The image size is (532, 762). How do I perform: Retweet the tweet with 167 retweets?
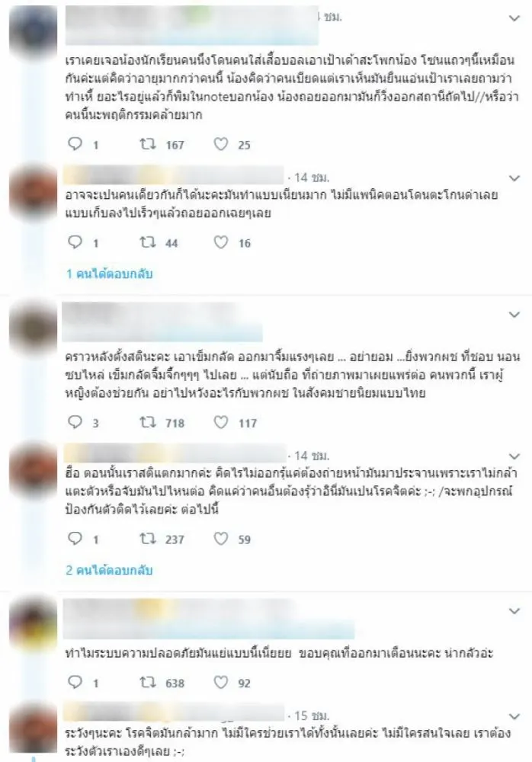[148, 144]
